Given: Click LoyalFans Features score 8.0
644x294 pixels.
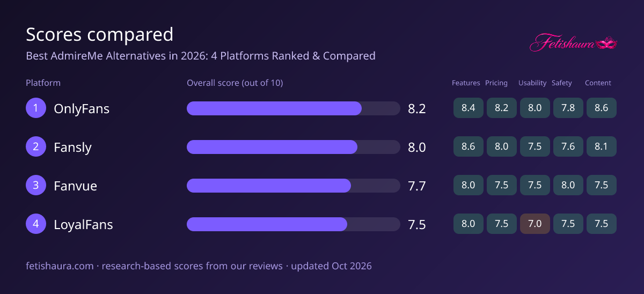Looking at the screenshot, I should [469, 224].
